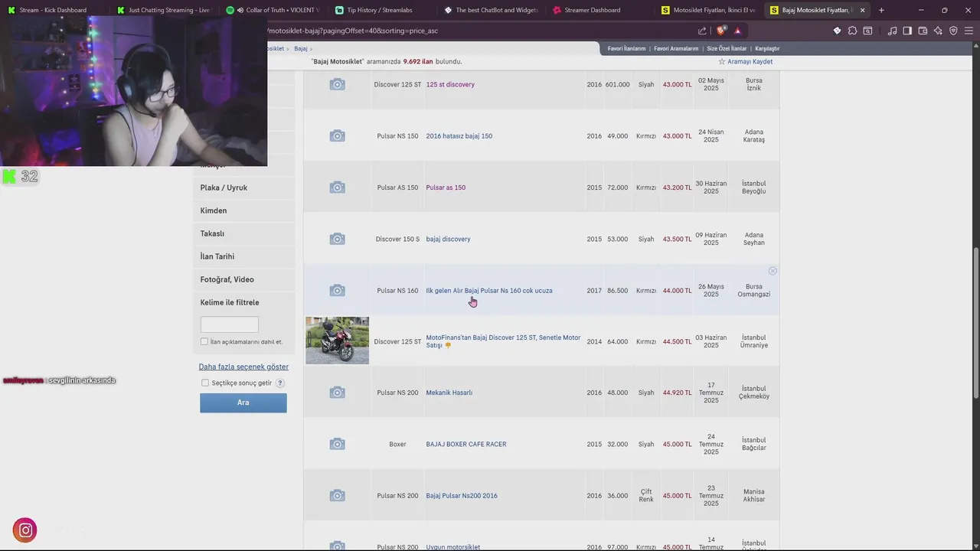Open Size Özel İlanlar link
Image resolution: width=980 pixels, height=551 pixels.
click(x=727, y=48)
